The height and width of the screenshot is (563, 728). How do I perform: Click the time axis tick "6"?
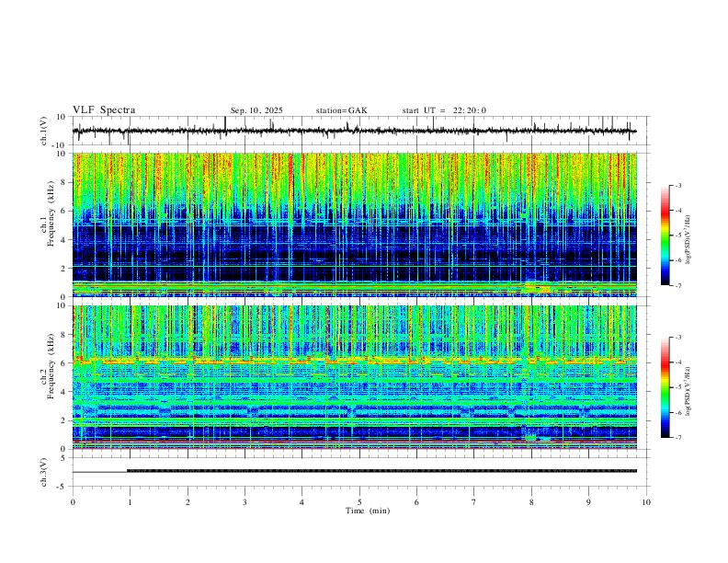(416, 502)
